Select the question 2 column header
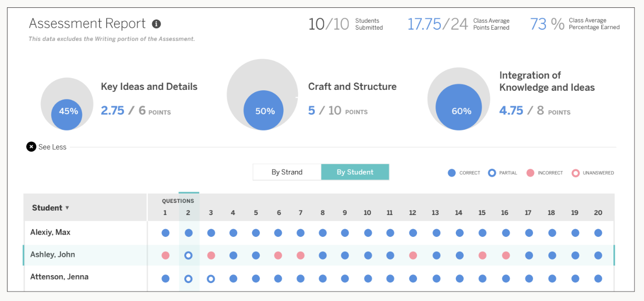 (x=188, y=213)
